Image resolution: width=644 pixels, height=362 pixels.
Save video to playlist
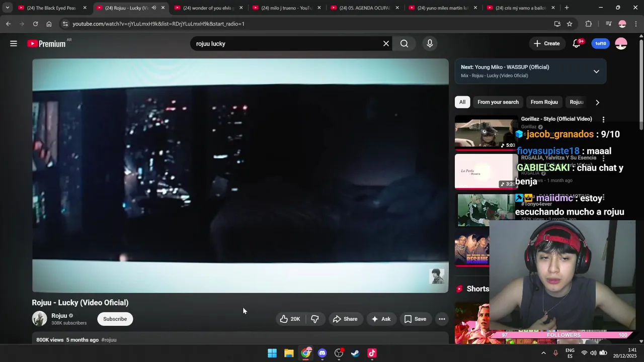(415, 319)
